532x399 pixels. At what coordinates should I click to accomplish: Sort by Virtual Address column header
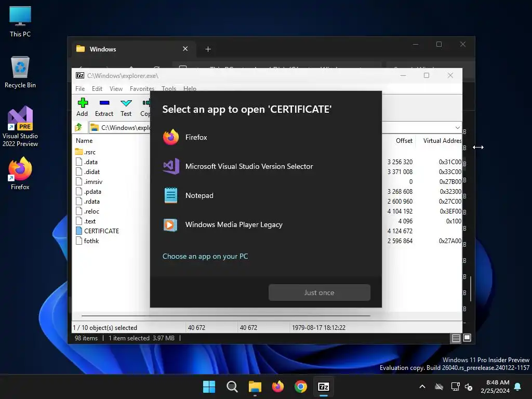point(442,140)
